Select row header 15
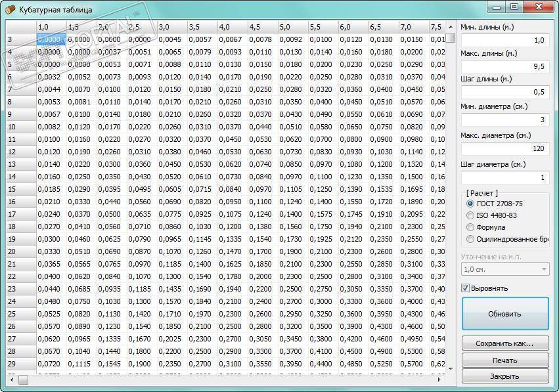This screenshot has height=392, width=559. tap(21, 189)
